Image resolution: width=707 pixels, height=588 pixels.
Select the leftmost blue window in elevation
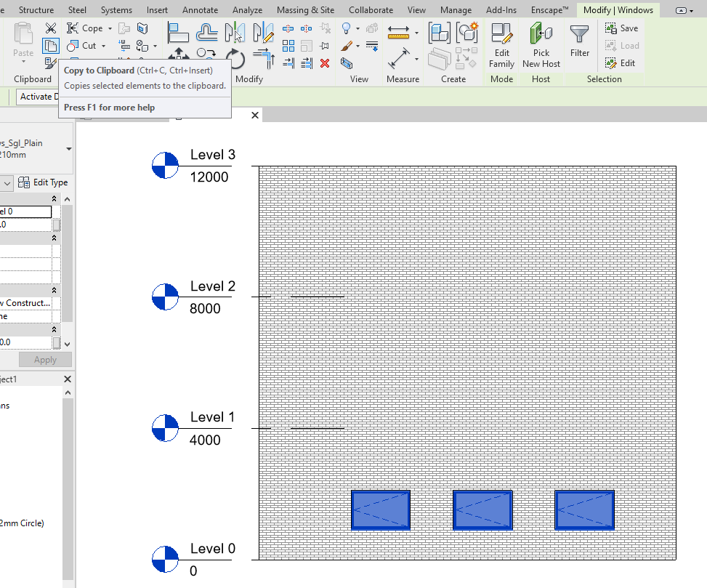381,510
